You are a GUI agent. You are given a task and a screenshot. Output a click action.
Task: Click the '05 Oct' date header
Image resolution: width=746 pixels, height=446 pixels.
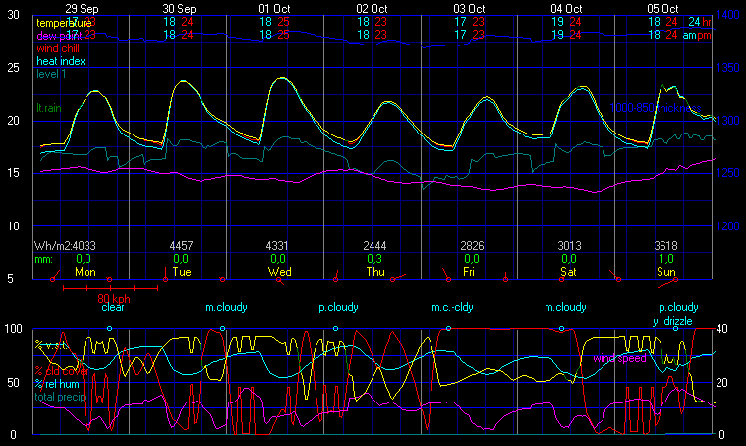coord(664,7)
